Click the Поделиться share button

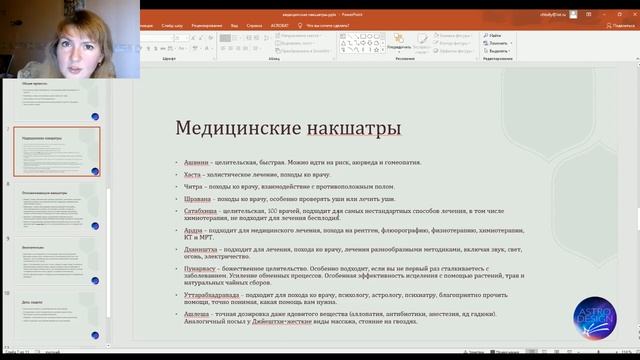[x=620, y=25]
